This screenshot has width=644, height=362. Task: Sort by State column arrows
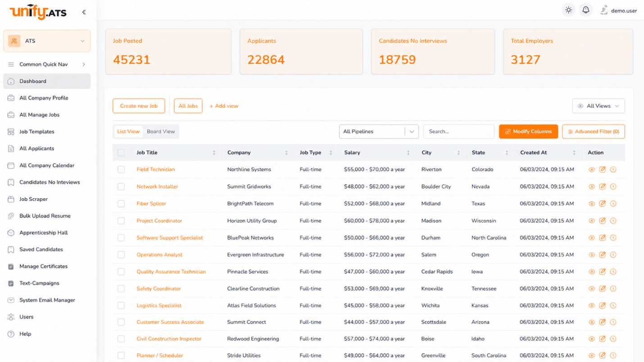(x=507, y=153)
